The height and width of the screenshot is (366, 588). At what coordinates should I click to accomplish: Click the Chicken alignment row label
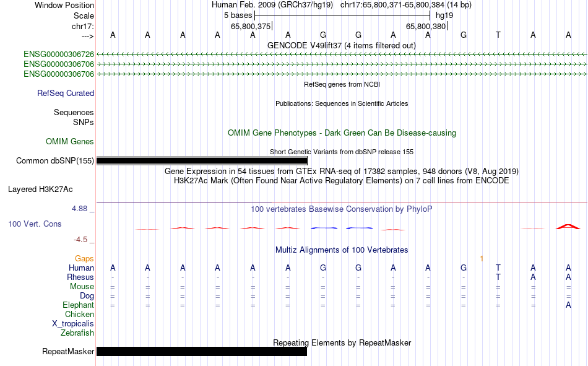click(79, 314)
